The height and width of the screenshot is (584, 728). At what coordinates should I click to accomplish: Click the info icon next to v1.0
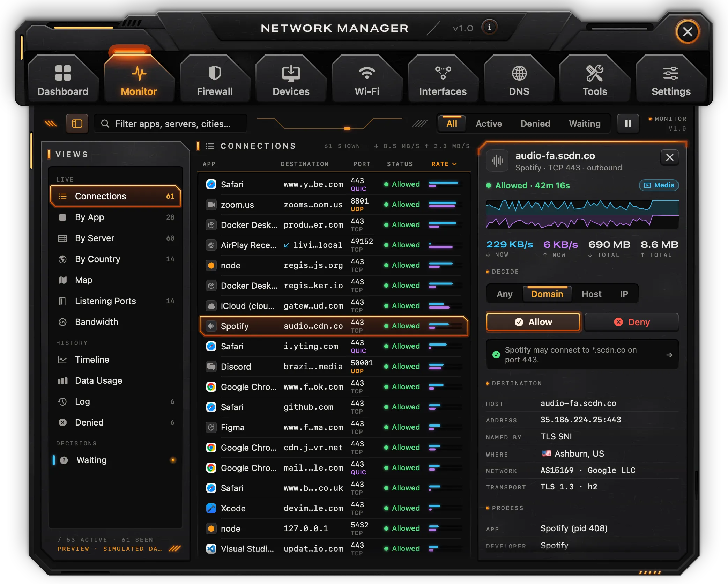(x=489, y=27)
